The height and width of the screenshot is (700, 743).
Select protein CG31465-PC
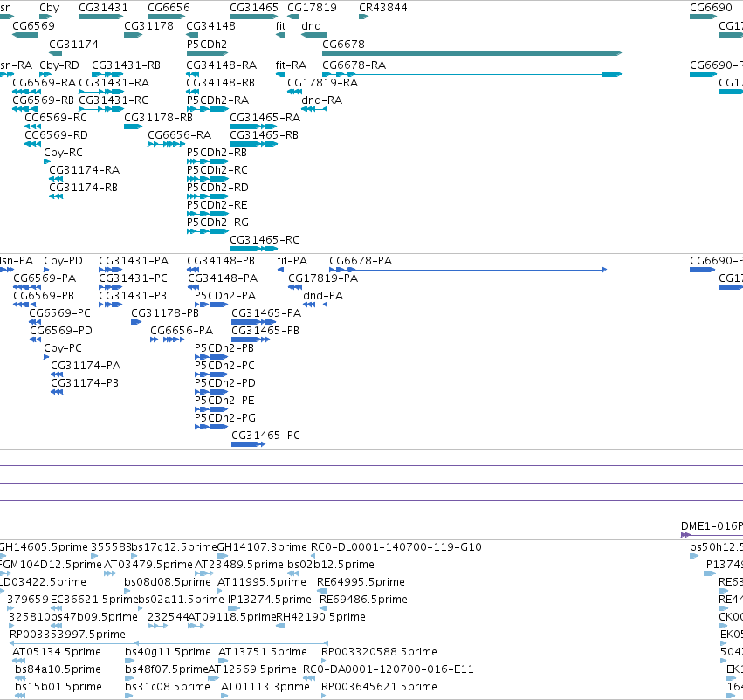click(x=265, y=436)
